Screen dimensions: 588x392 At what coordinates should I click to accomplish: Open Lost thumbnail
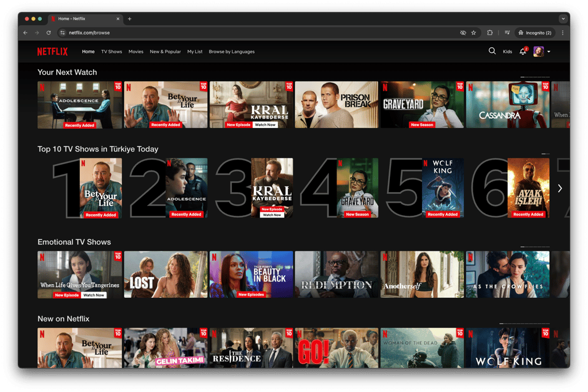(166, 275)
